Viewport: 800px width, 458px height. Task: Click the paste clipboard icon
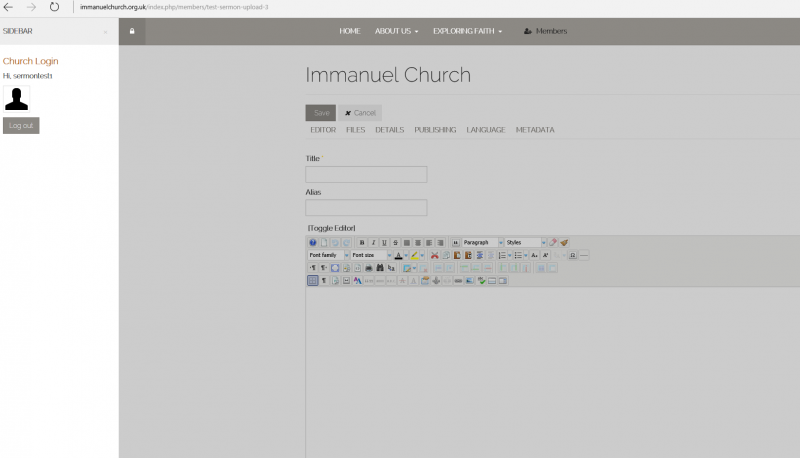pos(457,255)
